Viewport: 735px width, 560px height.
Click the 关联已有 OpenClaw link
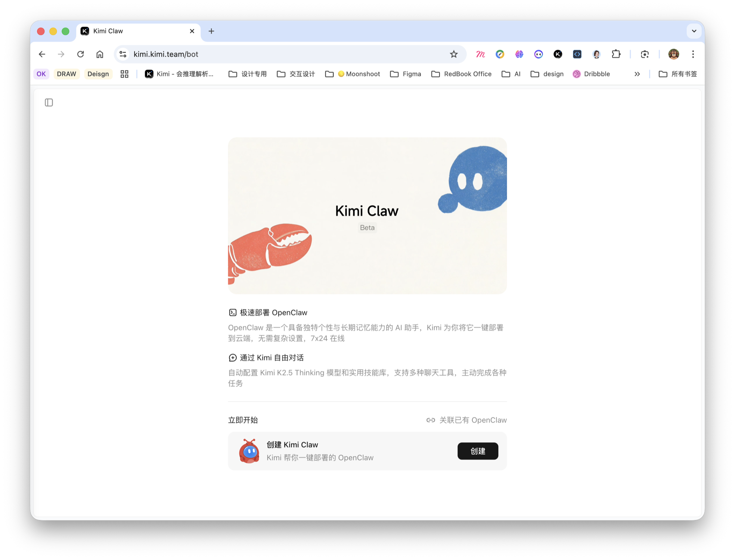[466, 420]
